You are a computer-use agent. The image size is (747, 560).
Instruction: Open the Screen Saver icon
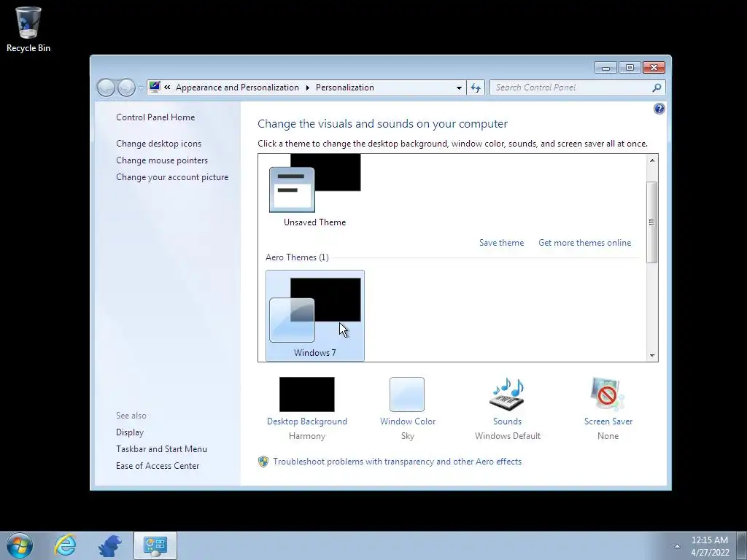[x=608, y=394]
